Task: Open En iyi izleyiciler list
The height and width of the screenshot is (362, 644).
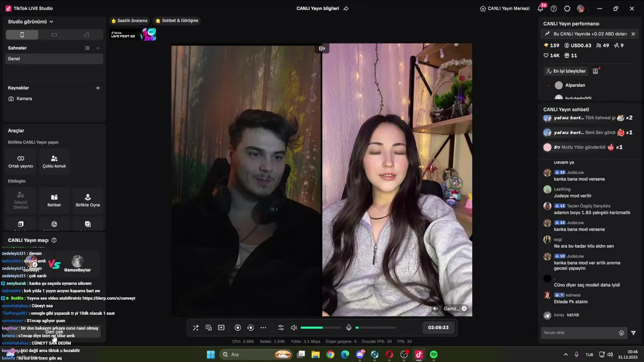Action: (566, 71)
